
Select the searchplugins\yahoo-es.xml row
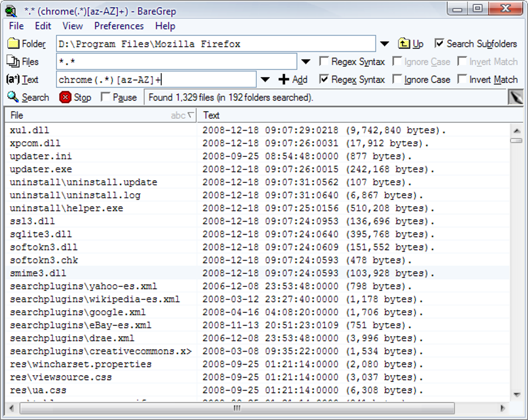[x=258, y=286]
